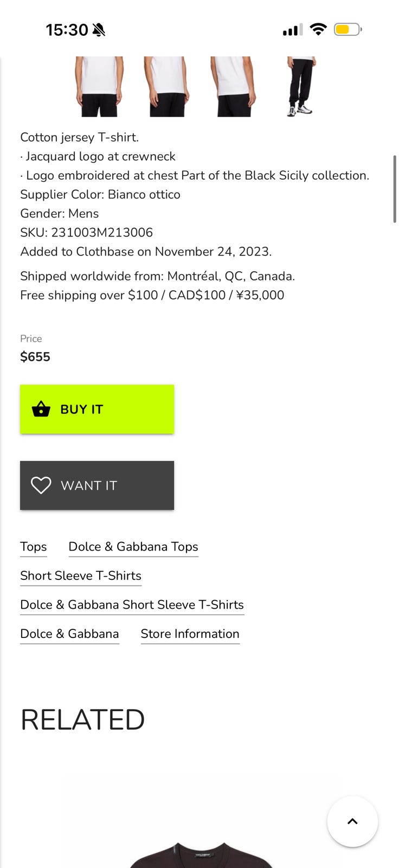Open the Store Information link
Image resolution: width=399 pixels, height=868 pixels.
tap(190, 634)
